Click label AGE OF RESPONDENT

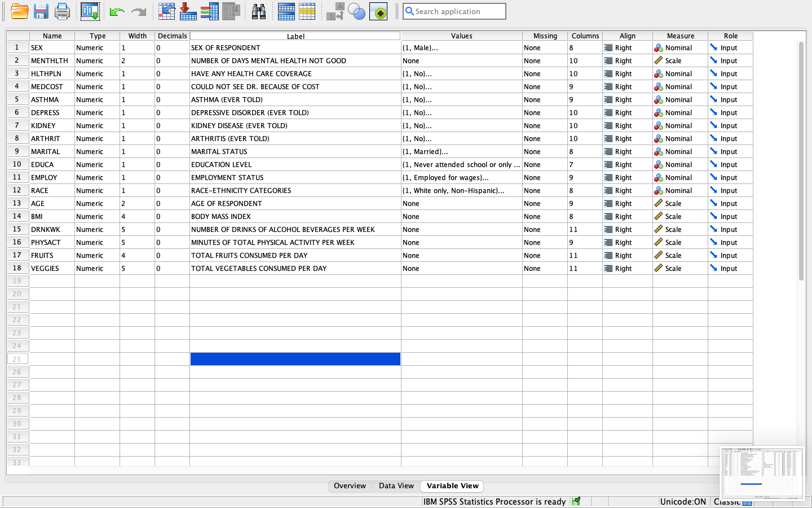[226, 204]
